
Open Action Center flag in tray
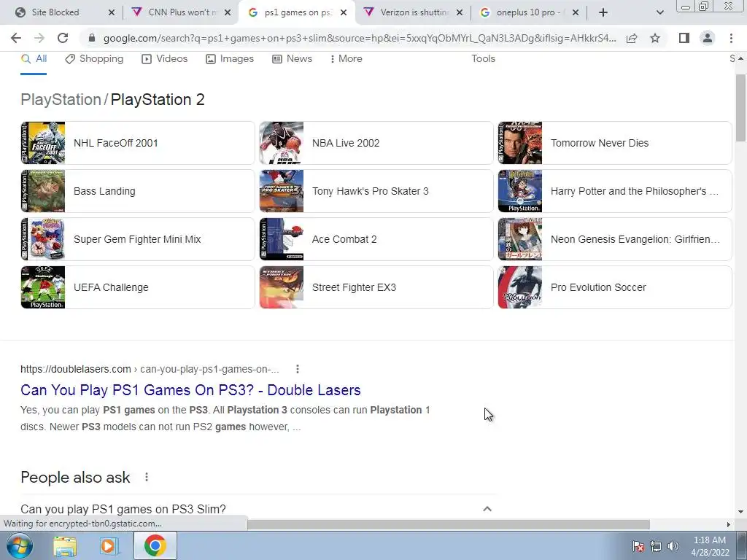[638, 546]
